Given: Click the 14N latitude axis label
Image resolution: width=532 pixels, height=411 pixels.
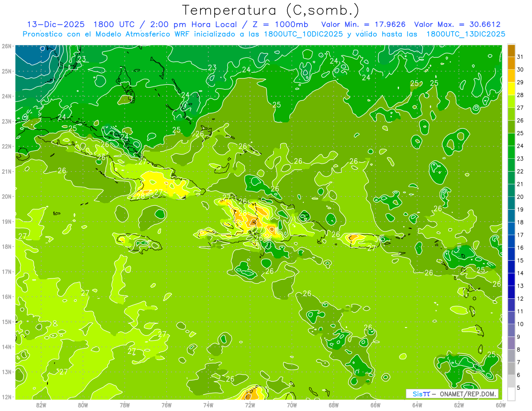Looking at the screenshot, I should tap(7, 347).
